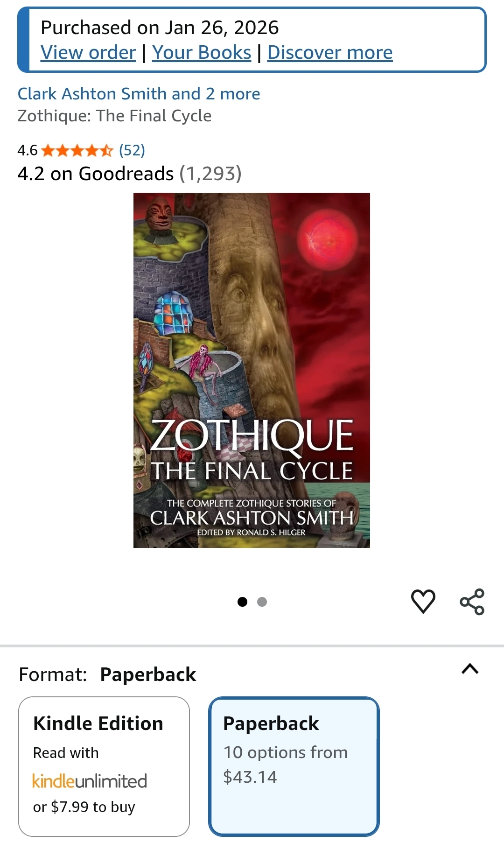Open the Your Books link

(x=202, y=52)
